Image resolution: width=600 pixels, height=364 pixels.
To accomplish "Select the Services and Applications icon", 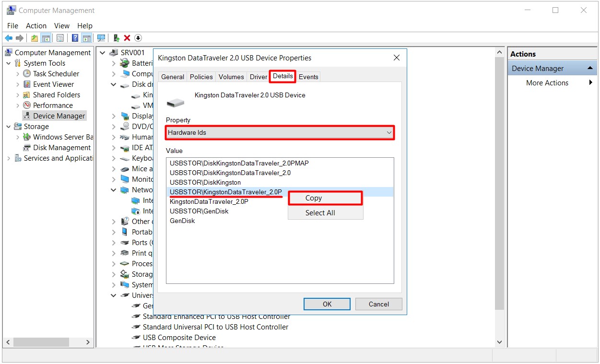I will click(x=18, y=158).
